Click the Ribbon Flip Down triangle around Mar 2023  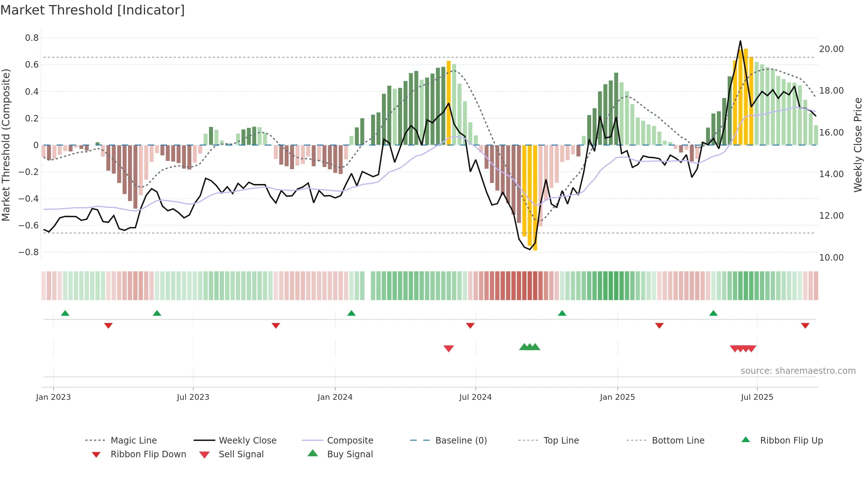coord(108,325)
